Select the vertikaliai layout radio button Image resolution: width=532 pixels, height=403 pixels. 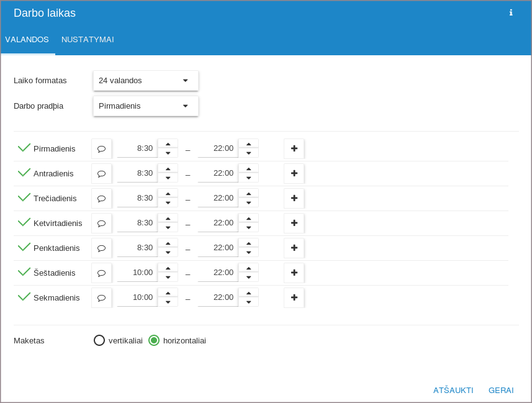(99, 340)
